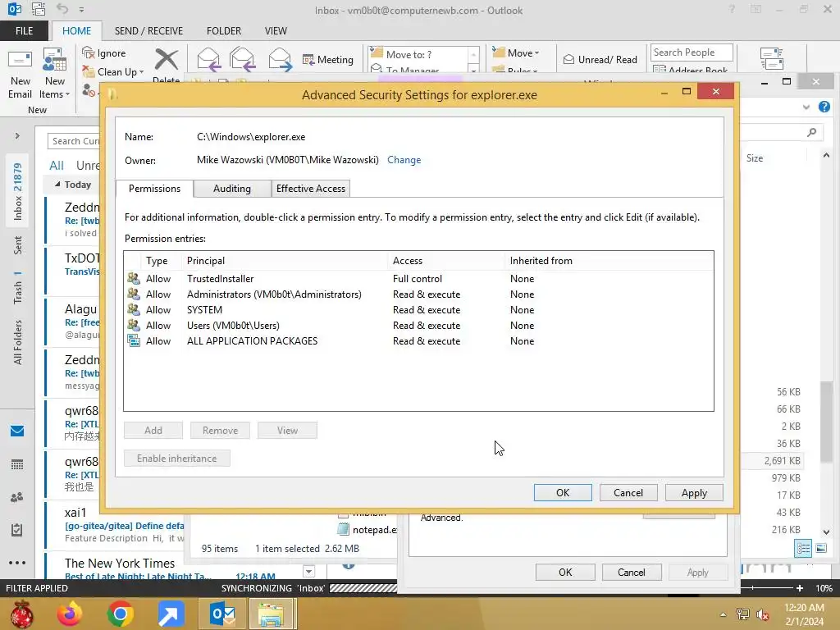The height and width of the screenshot is (630, 840).
Task: Click the Add permission button
Action: point(153,430)
